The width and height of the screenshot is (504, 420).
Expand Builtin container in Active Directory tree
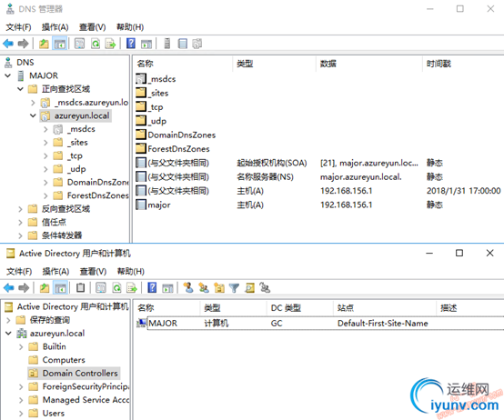coord(21,347)
